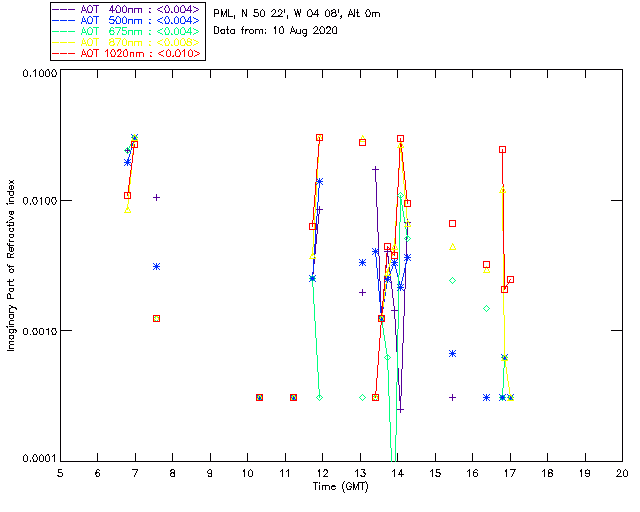The width and height of the screenshot is (640, 512).
Task: Select the PML station coordinates header text
Action: click(x=297, y=14)
